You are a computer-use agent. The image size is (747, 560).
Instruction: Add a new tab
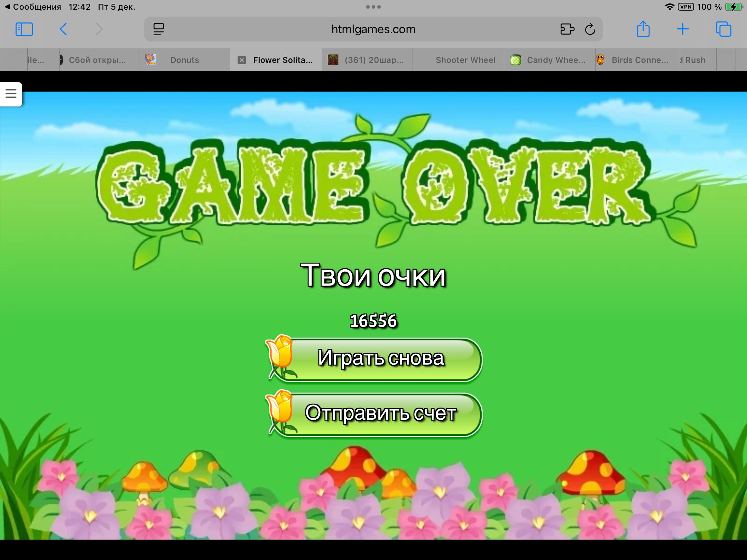[x=683, y=29]
